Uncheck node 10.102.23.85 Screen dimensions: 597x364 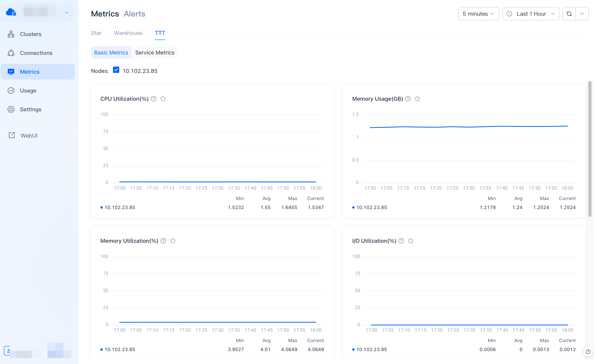(x=116, y=70)
